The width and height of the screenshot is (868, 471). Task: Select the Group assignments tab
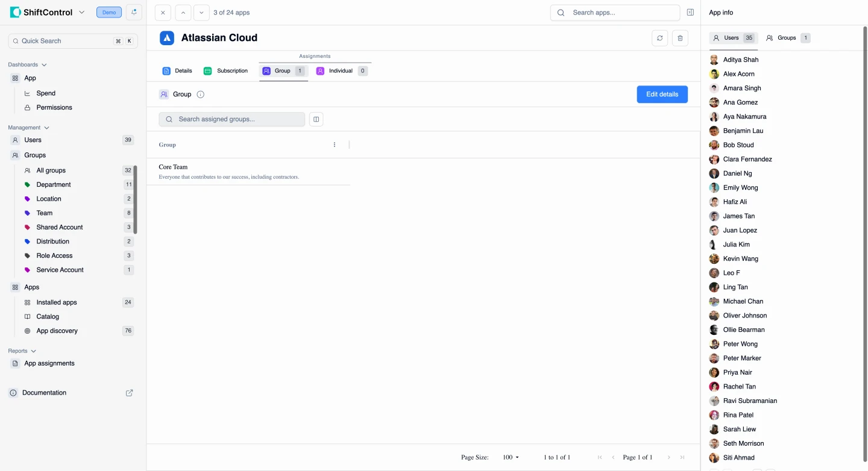(283, 71)
